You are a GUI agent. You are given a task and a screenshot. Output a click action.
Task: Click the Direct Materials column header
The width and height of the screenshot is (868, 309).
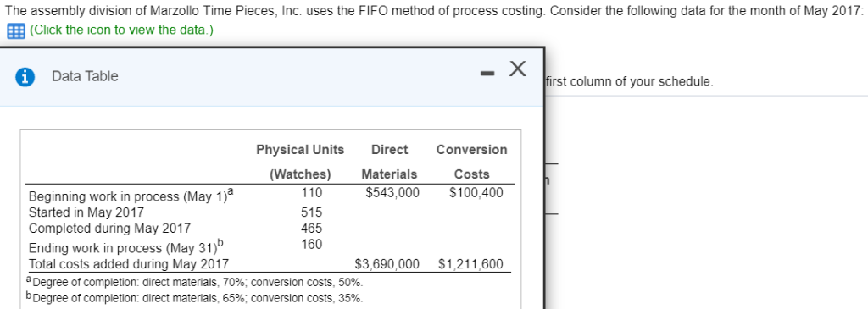point(389,162)
